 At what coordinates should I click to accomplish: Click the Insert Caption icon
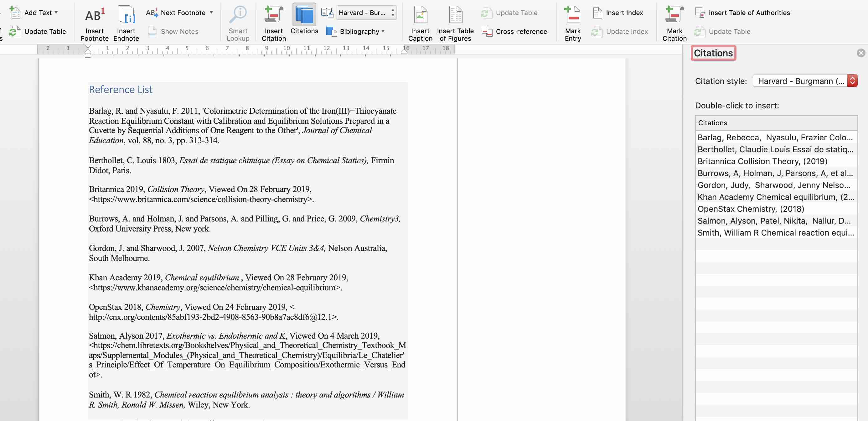[420, 15]
